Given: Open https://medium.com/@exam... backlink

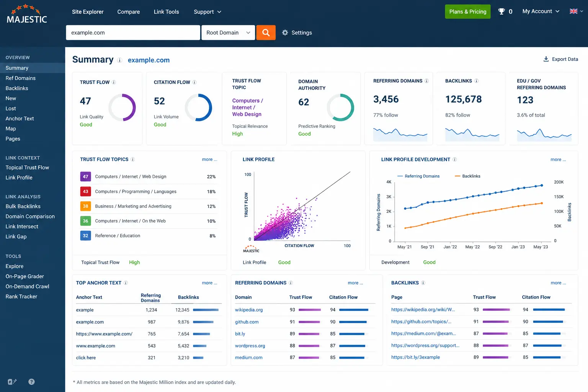Looking at the screenshot, I should [x=423, y=333].
